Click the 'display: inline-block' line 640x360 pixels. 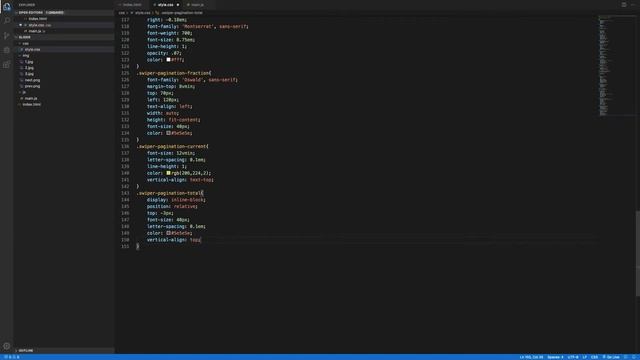coord(176,200)
